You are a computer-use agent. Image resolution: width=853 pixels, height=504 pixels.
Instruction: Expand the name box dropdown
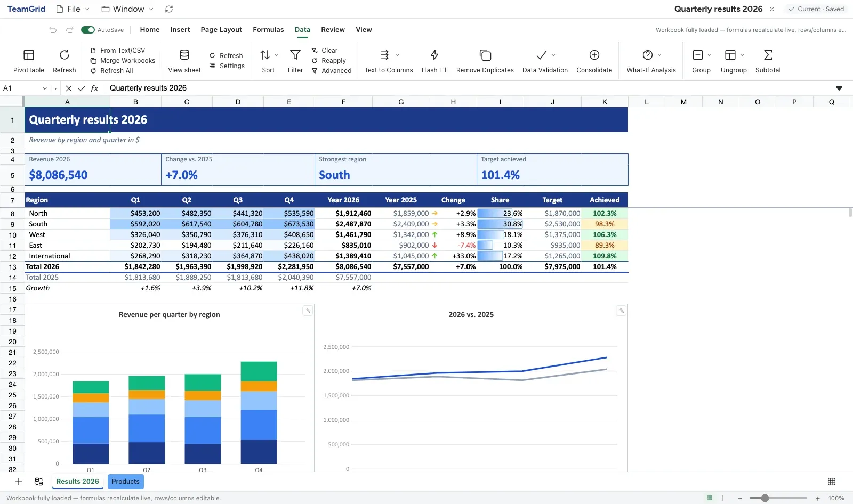pos(45,88)
